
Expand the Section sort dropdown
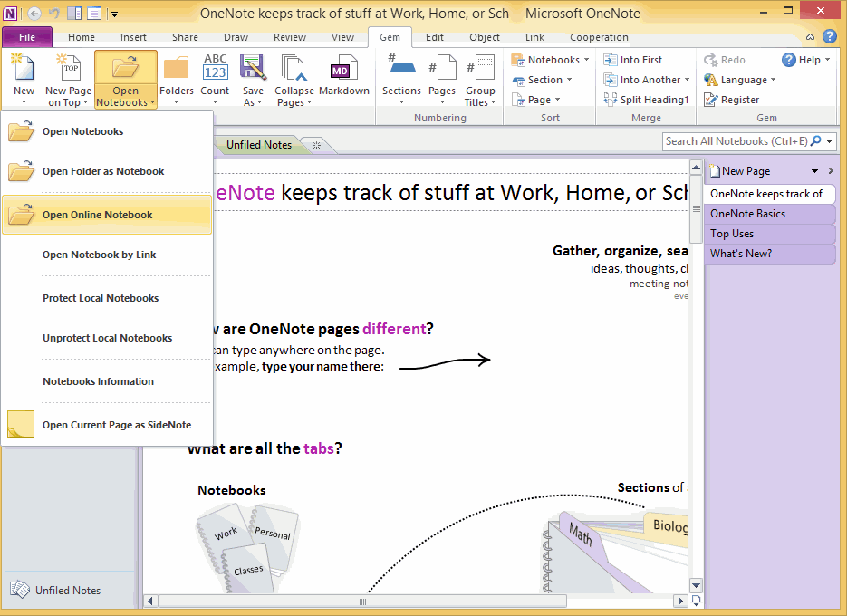570,80
